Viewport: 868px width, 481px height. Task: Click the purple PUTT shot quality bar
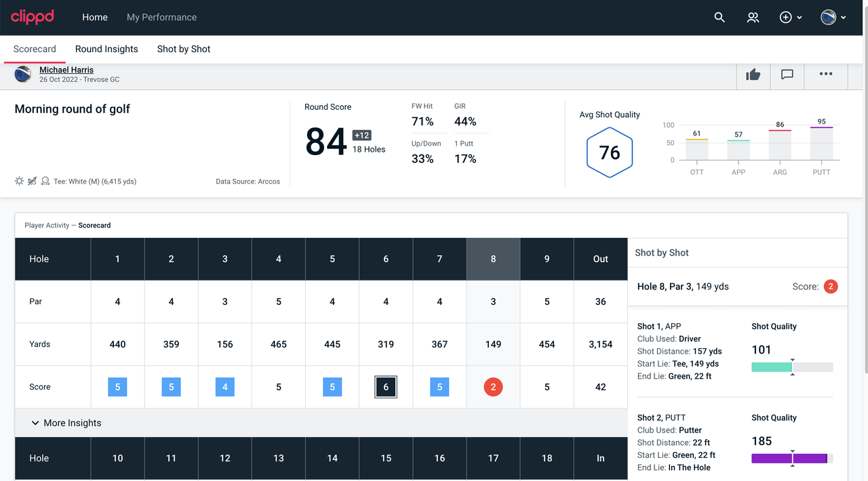792,459
